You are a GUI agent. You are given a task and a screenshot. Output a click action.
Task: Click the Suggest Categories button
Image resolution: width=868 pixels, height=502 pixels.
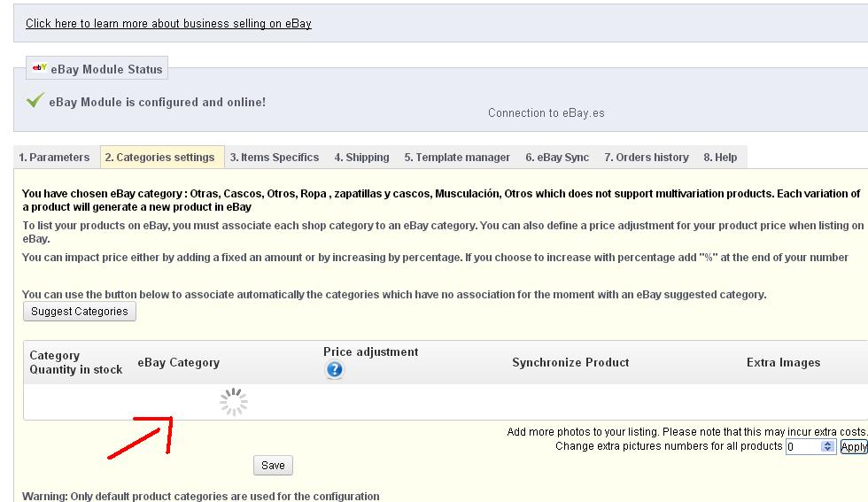80,311
